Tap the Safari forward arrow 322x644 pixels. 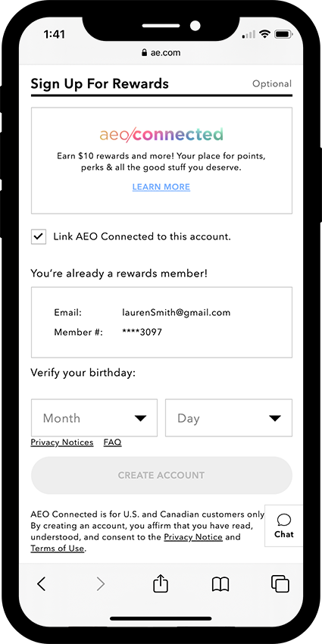tap(101, 583)
